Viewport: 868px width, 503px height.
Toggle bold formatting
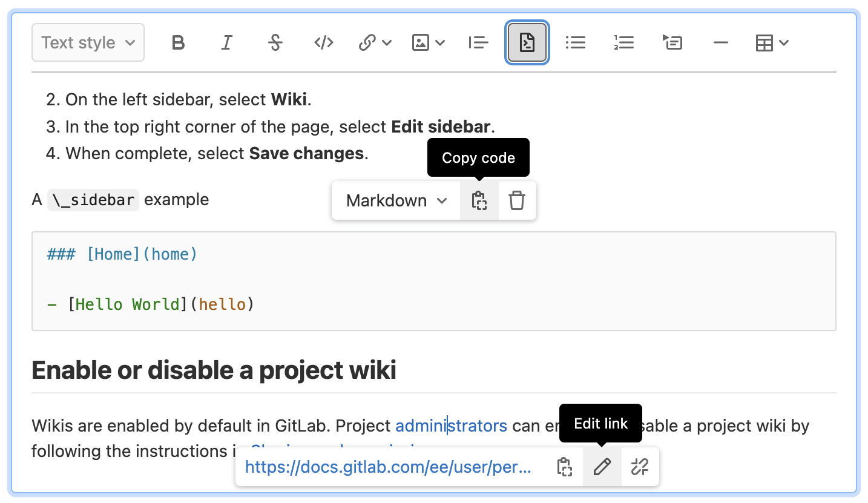(x=178, y=42)
